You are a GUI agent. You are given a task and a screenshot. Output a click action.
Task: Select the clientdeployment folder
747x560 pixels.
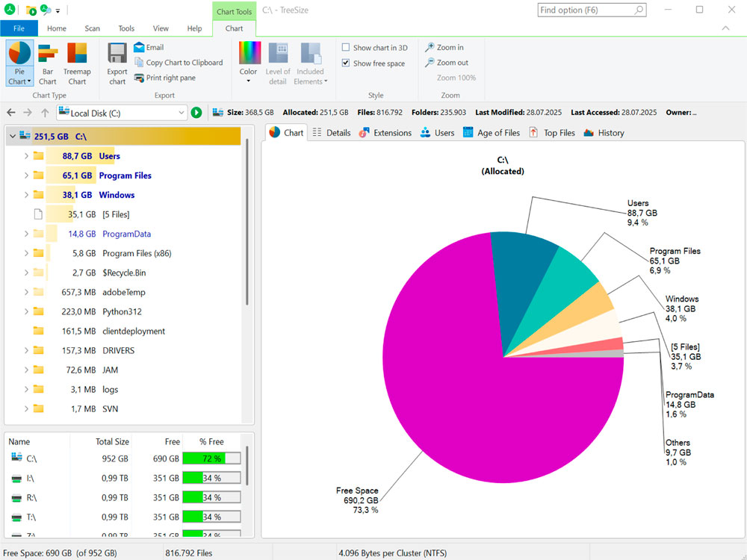pos(124,331)
